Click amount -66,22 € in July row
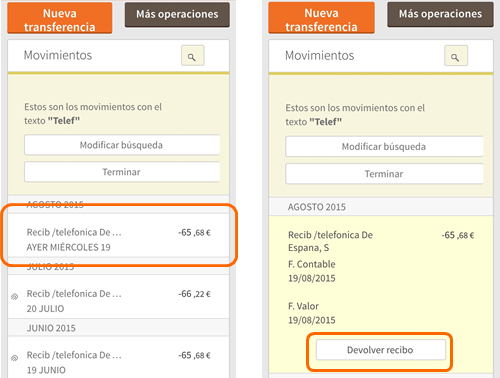500x378 pixels. coord(194,294)
